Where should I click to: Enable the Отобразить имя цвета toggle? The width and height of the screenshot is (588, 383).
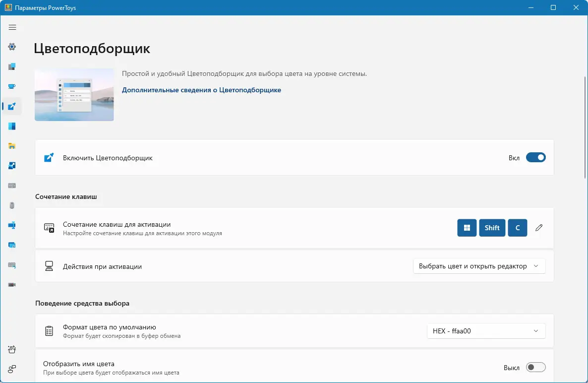(x=535, y=368)
